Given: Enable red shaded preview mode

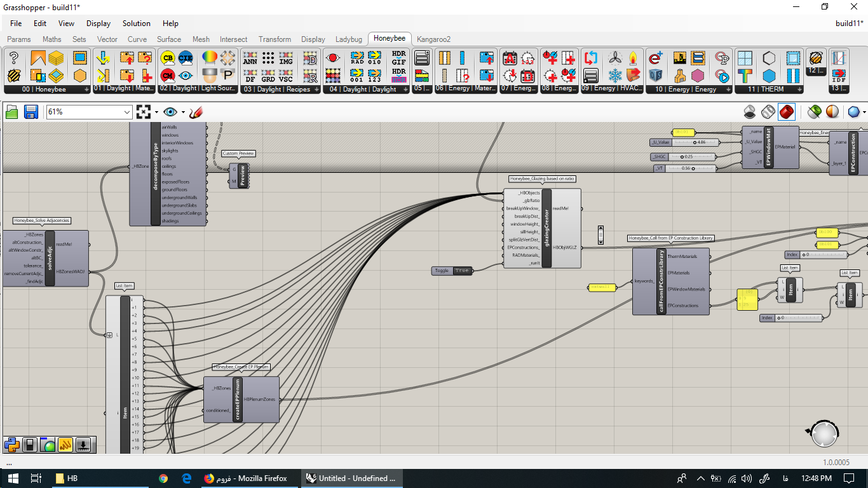Looking at the screenshot, I should coord(787,112).
